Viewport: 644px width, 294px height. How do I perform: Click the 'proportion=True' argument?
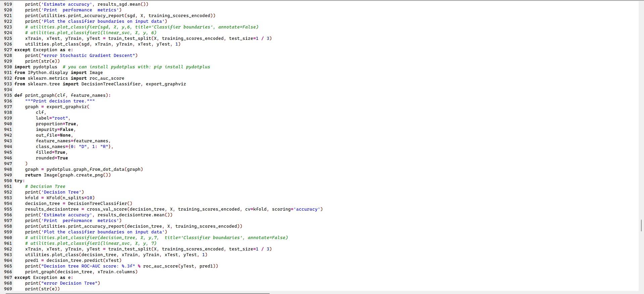[57, 124]
